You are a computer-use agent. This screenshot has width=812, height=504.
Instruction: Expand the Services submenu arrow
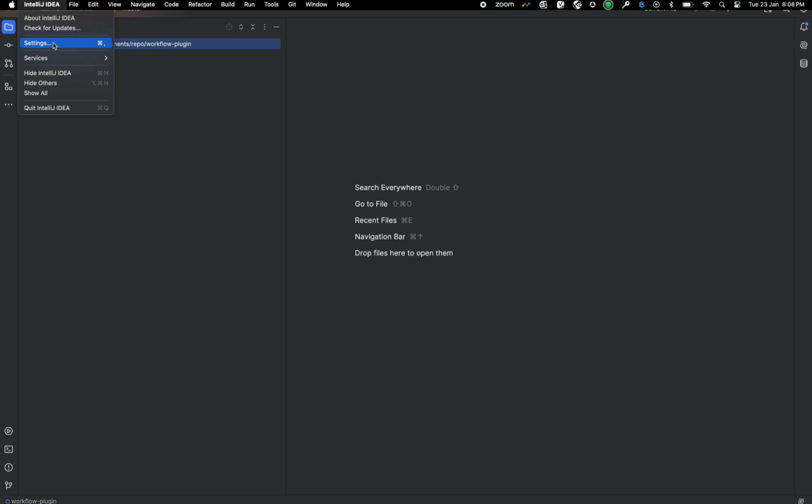[106, 58]
